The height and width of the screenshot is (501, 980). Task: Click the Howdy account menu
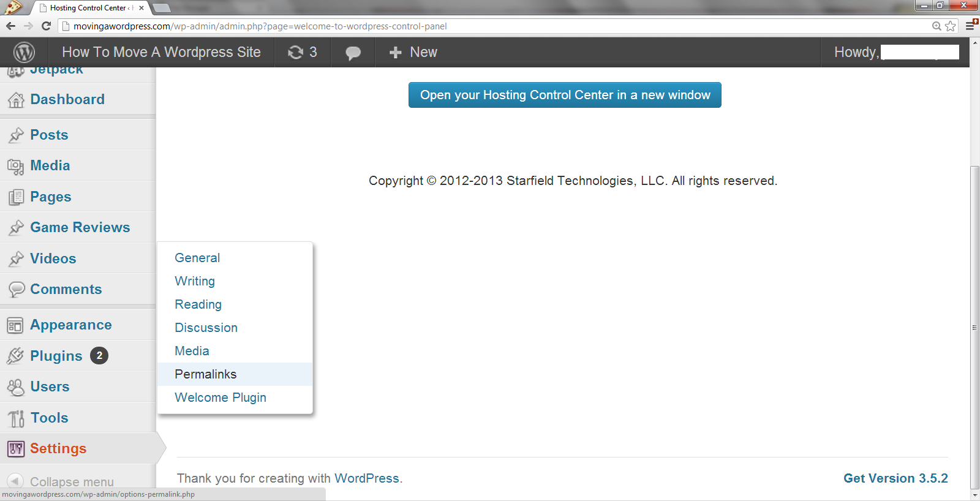[896, 52]
